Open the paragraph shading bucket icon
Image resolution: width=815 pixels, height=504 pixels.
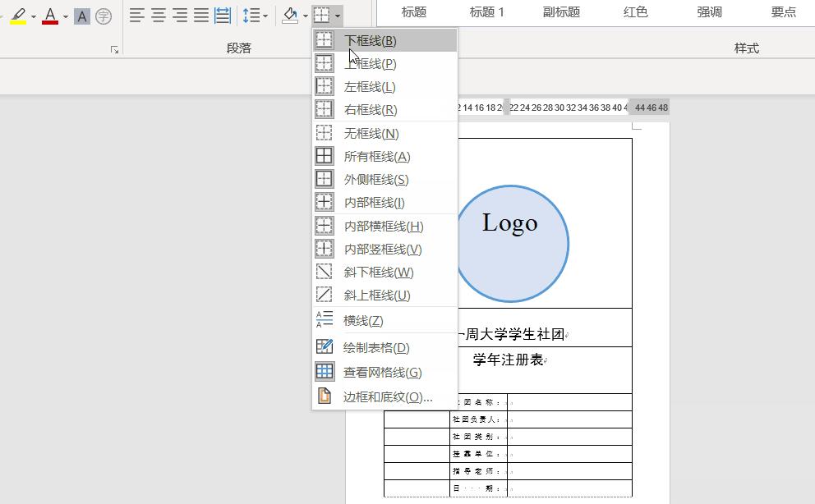click(x=290, y=15)
